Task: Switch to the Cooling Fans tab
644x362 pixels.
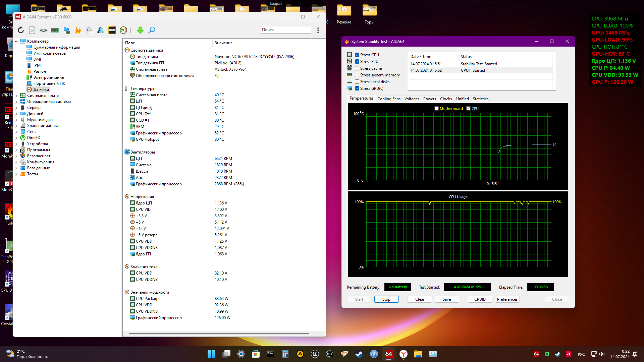Action: tap(389, 99)
